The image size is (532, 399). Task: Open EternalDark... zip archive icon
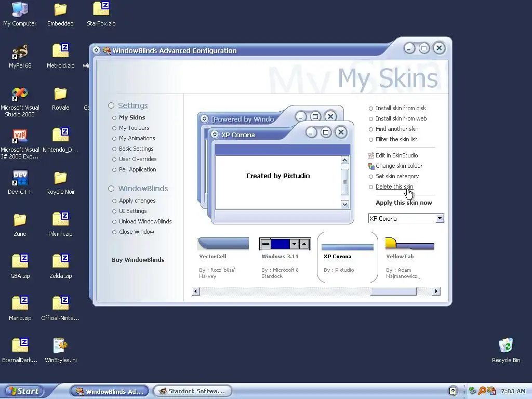click(x=20, y=351)
